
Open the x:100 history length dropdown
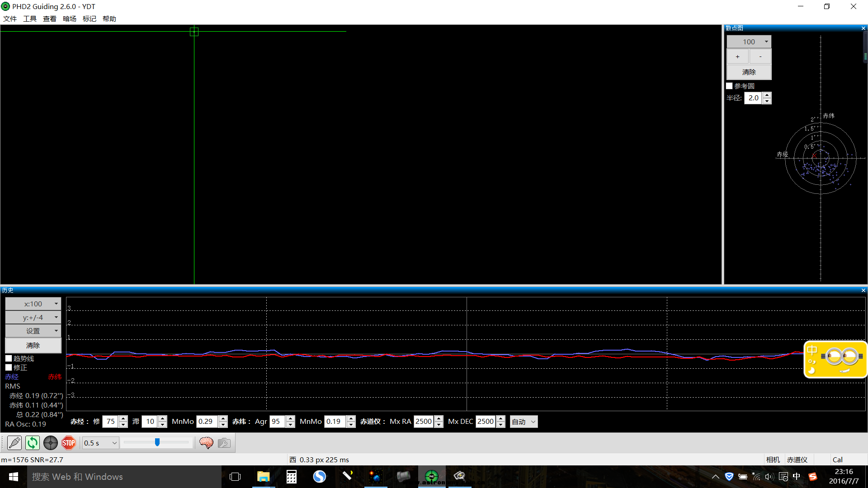(33, 304)
